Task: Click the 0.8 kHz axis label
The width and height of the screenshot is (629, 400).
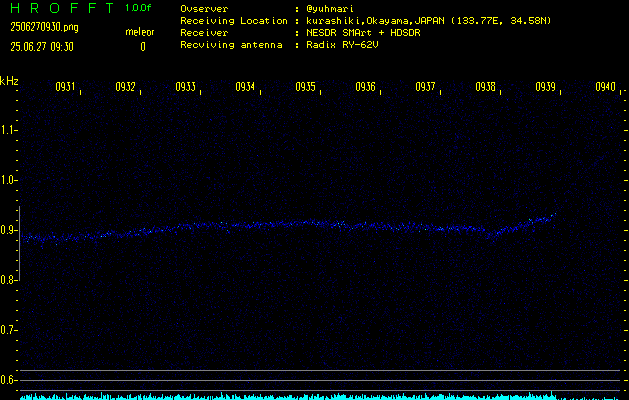Action: (x=9, y=280)
